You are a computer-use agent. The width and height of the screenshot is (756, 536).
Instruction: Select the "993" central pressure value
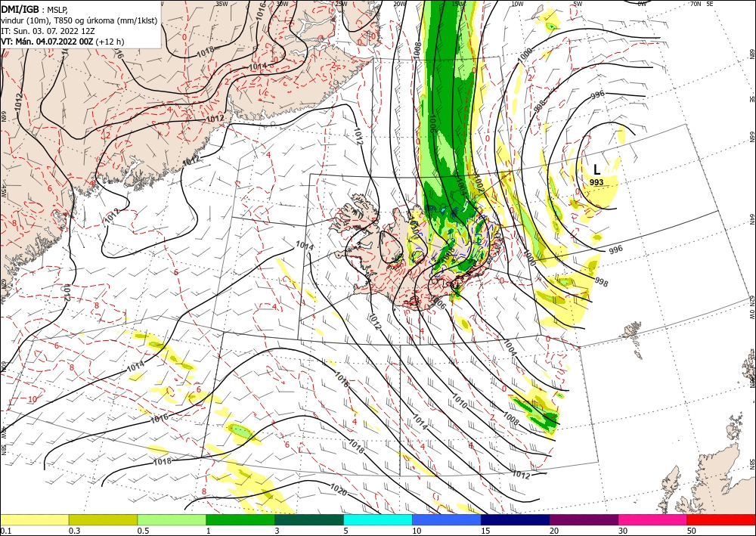click(x=596, y=182)
